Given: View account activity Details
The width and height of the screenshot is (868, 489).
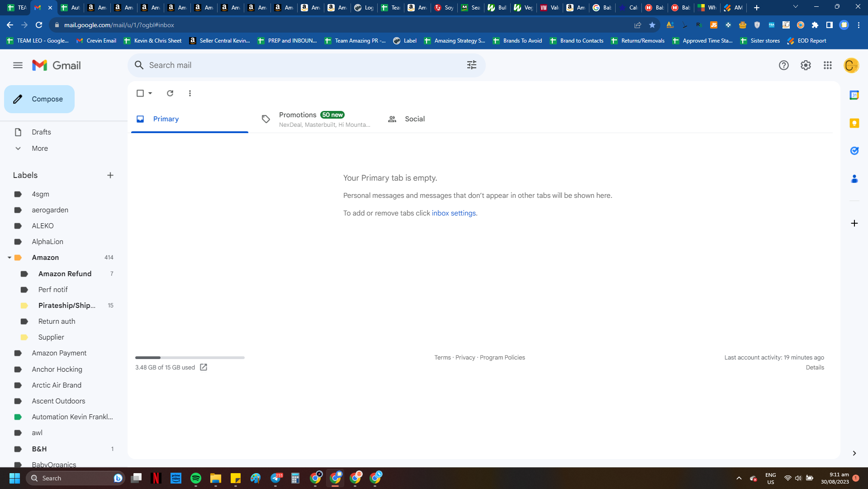Looking at the screenshot, I should (815, 368).
